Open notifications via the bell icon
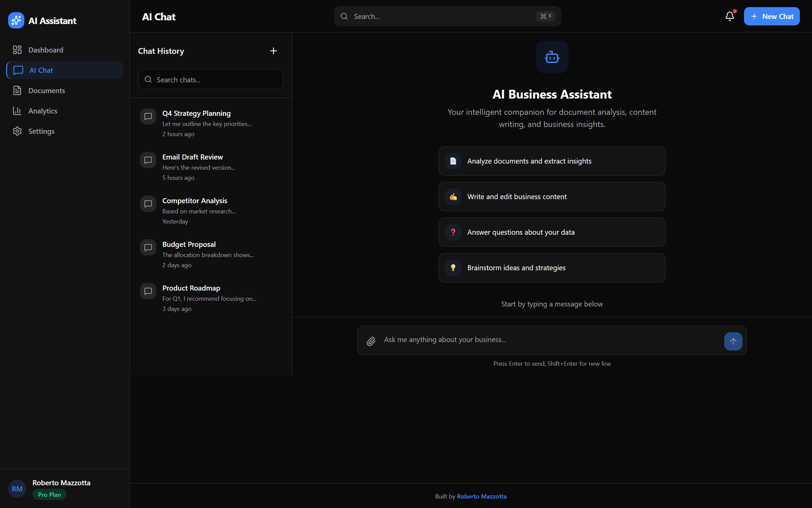 click(x=730, y=16)
